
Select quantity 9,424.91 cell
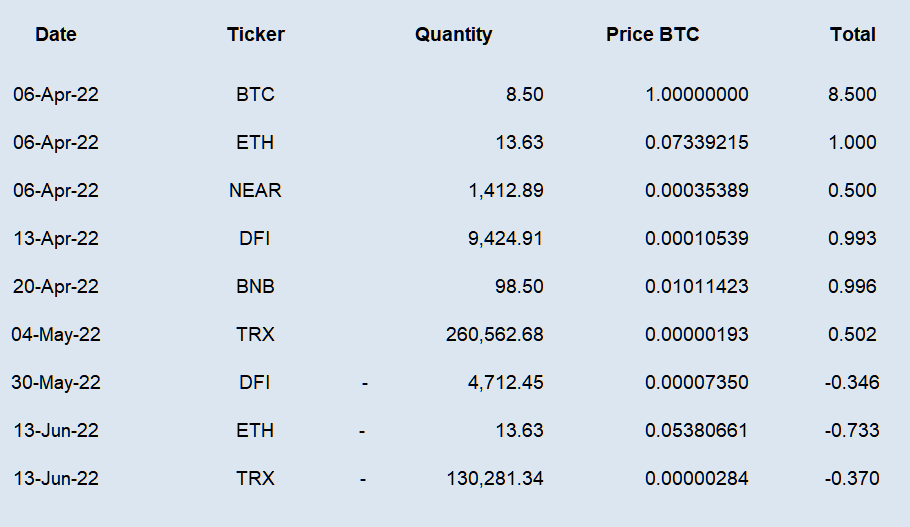pos(505,239)
